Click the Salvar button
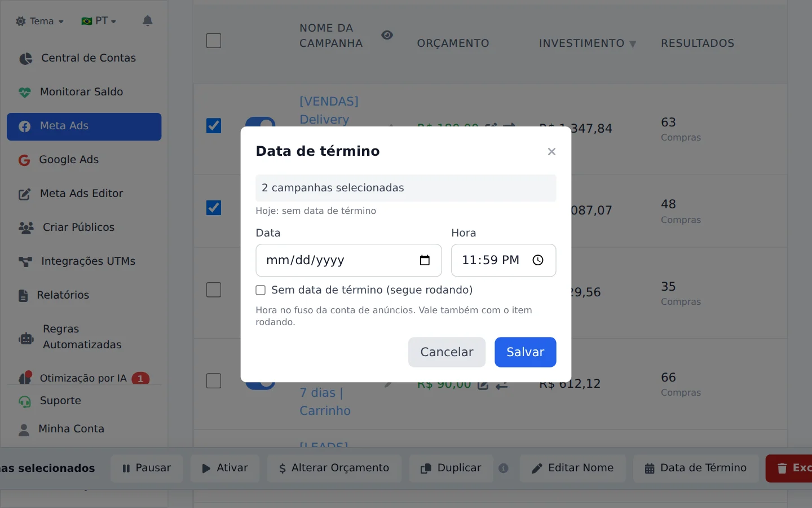812x508 pixels. point(526,352)
